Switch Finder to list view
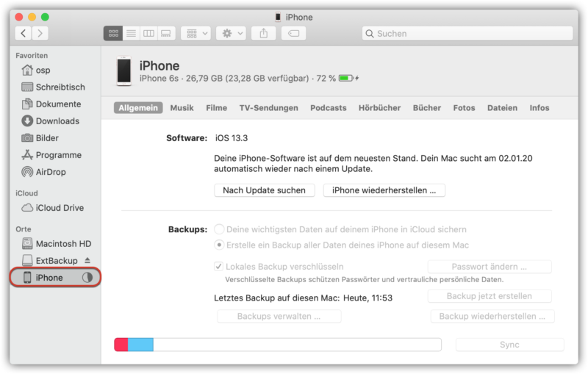Viewport: 588px width, 374px height. tap(131, 33)
